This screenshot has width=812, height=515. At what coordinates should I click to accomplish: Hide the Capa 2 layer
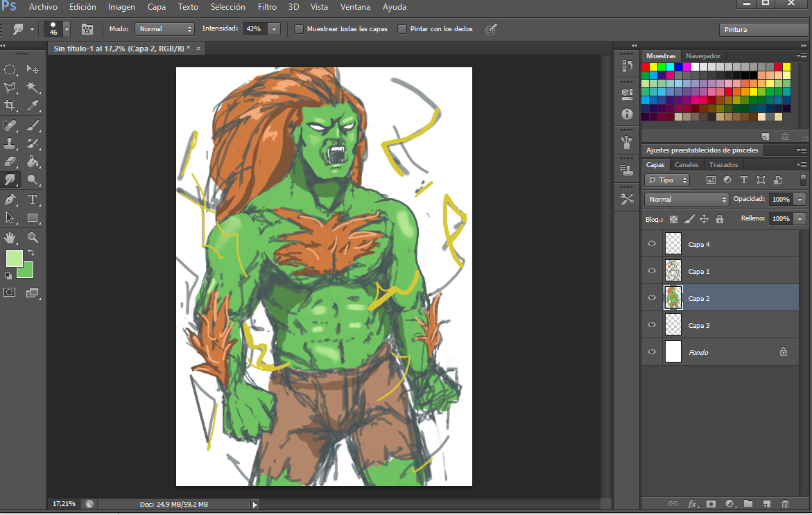point(652,297)
